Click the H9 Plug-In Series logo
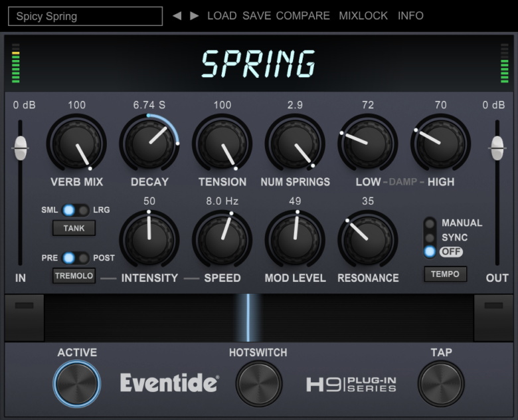 pyautogui.click(x=351, y=384)
